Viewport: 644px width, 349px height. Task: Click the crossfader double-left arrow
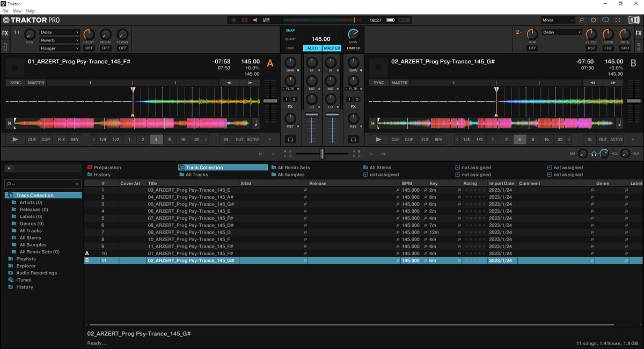coord(260,154)
